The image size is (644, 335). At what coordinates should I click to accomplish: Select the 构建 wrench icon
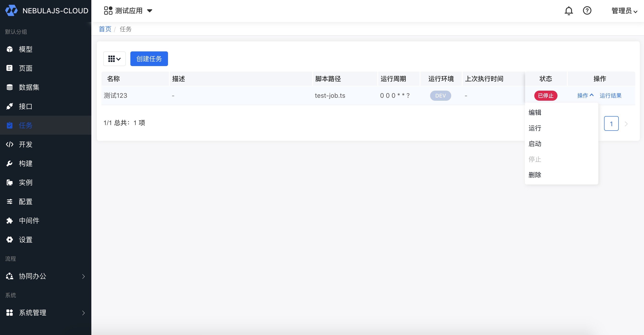point(9,163)
